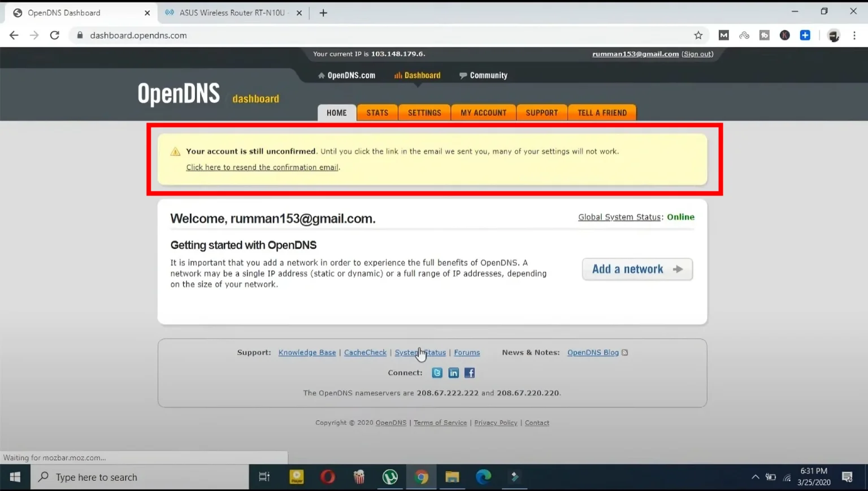
Task: Expand hidden icons in the system tray
Action: click(756, 477)
